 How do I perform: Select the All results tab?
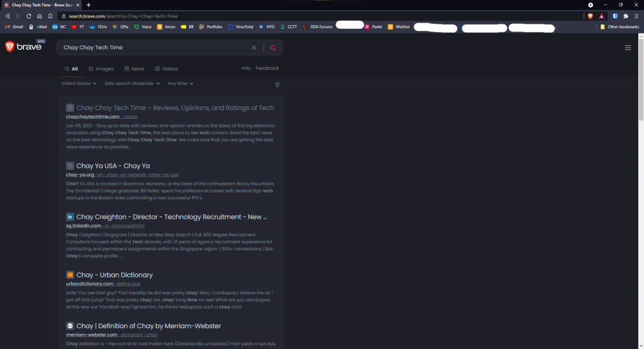coord(71,69)
